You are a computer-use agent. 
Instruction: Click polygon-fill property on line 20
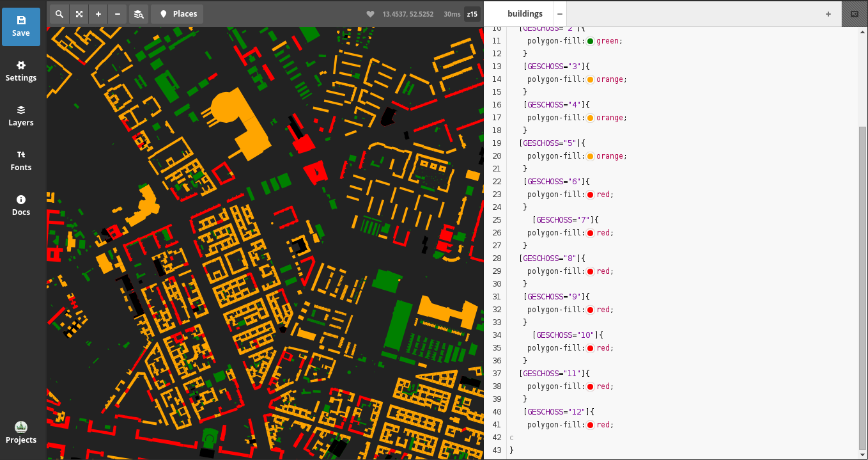554,156
